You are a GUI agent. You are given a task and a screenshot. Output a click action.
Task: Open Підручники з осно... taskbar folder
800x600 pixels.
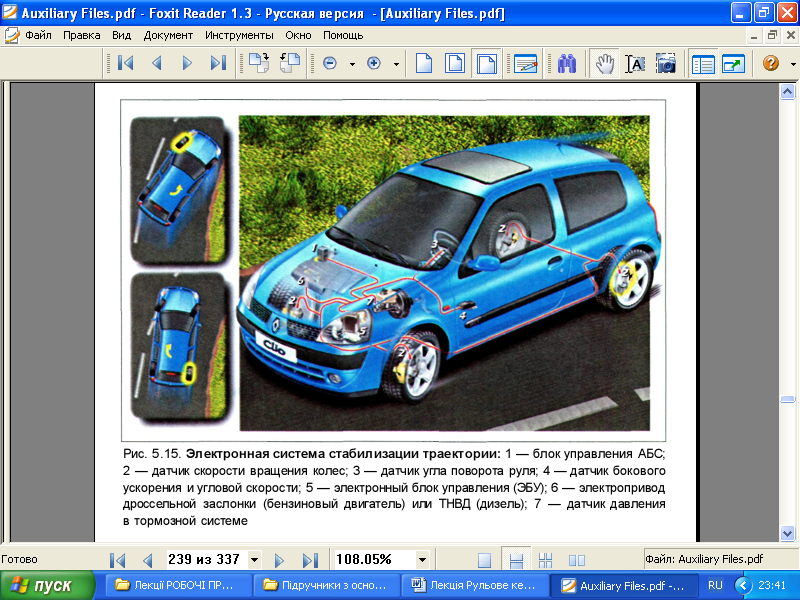327,585
